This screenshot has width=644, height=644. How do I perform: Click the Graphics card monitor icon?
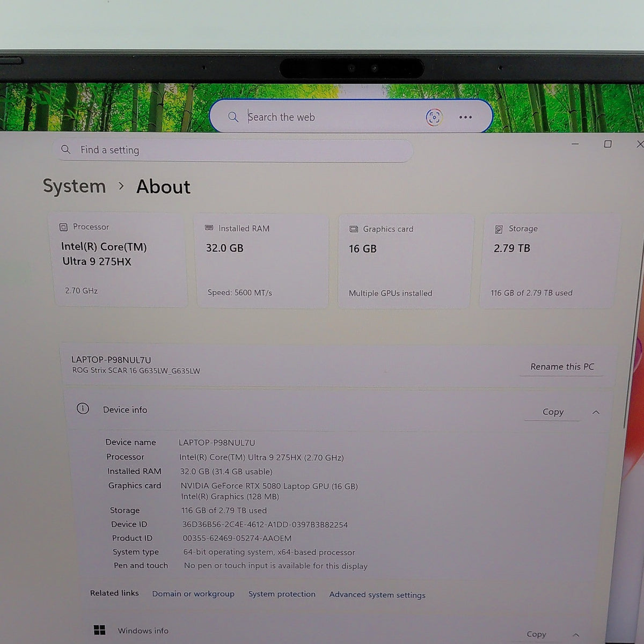[x=354, y=229]
